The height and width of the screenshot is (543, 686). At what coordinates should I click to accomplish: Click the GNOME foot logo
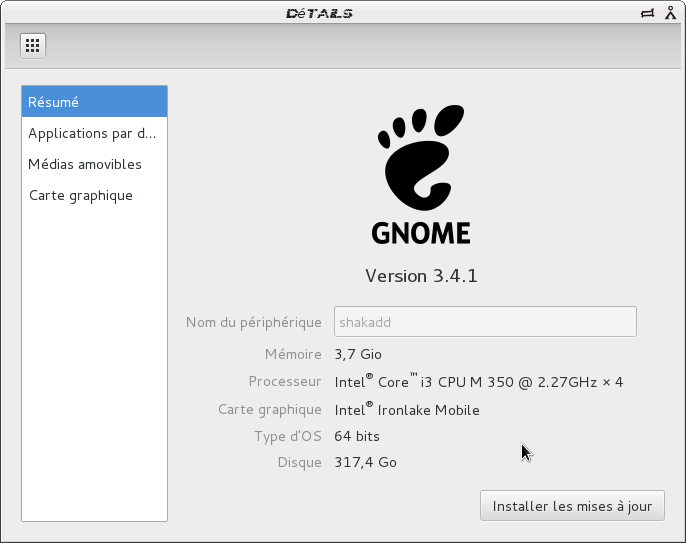(421, 158)
